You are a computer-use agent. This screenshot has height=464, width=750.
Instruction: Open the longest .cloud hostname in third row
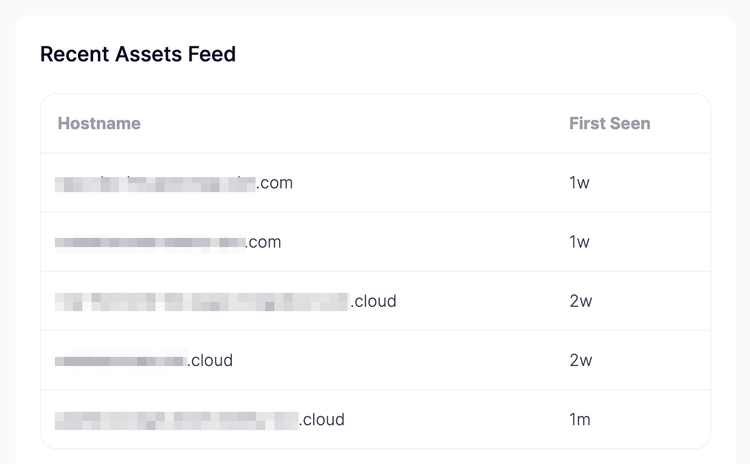tap(226, 301)
